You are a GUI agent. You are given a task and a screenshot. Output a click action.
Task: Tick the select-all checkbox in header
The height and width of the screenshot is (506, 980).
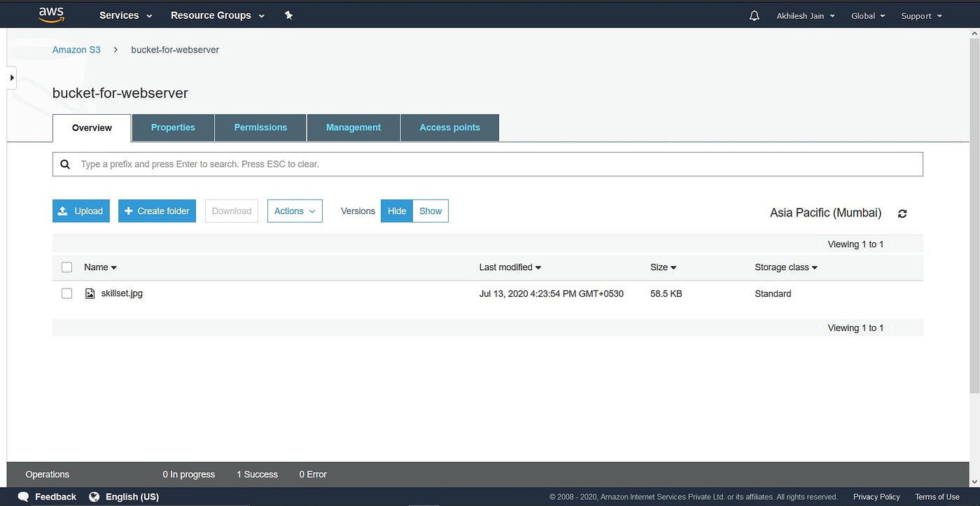[66, 267]
